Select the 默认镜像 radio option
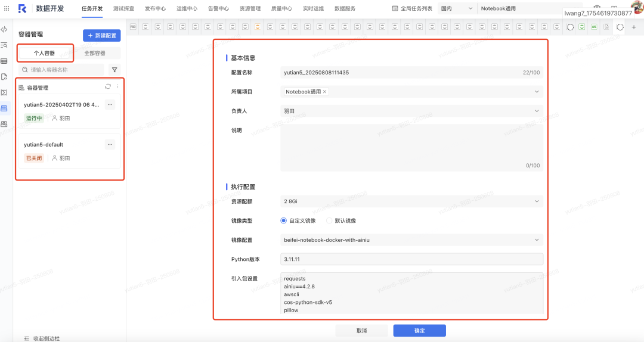 tap(329, 220)
